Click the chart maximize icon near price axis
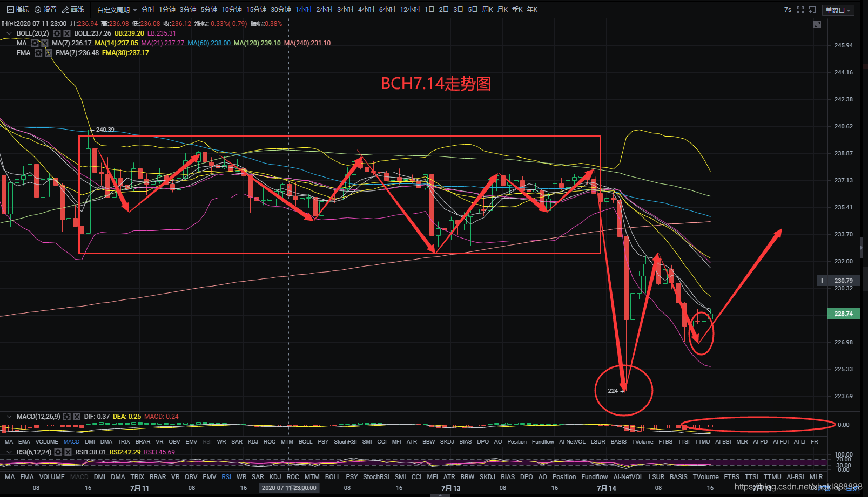 click(x=817, y=24)
